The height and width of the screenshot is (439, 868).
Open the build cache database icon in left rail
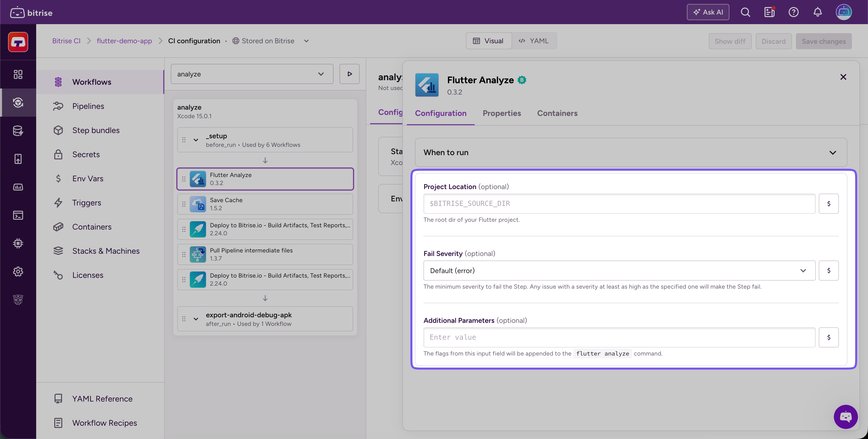(x=18, y=130)
